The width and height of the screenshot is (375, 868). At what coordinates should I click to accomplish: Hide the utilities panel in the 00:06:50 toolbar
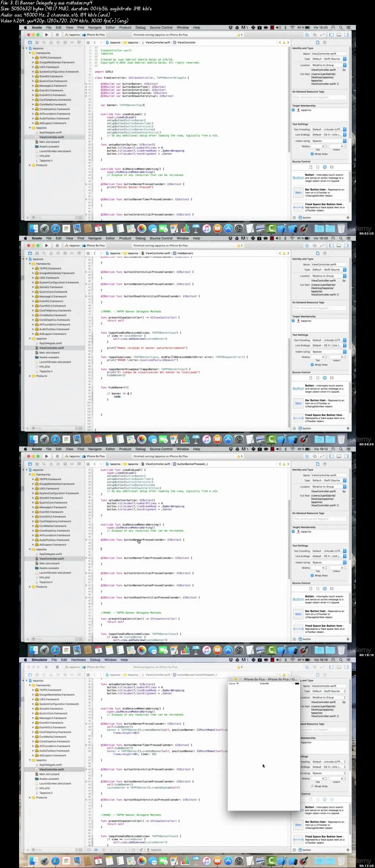346,246
